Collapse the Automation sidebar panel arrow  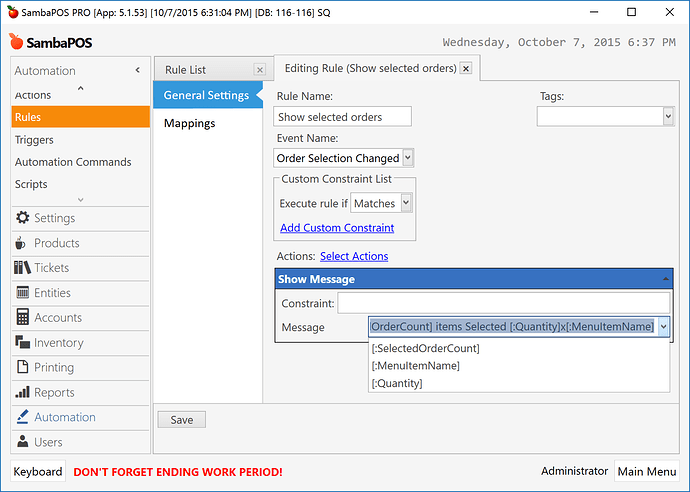(x=138, y=70)
